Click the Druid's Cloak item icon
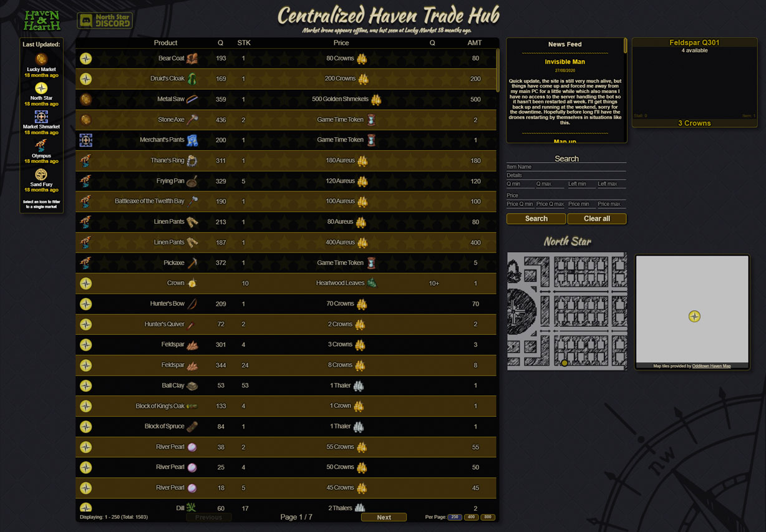Image resolution: width=766 pixels, height=532 pixels. (193, 79)
